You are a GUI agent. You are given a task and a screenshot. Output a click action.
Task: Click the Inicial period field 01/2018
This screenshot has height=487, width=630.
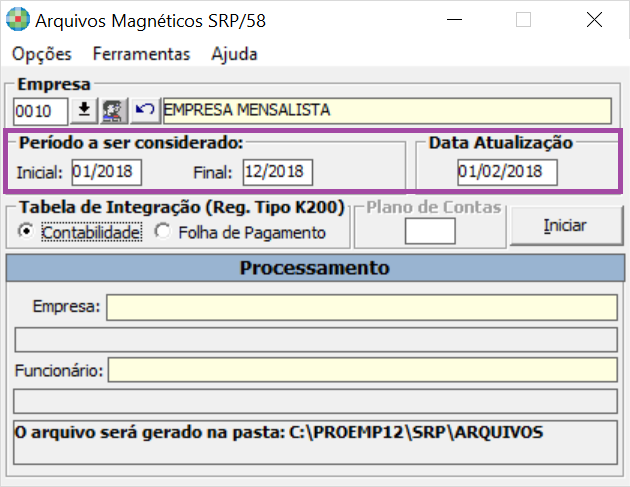106,172
